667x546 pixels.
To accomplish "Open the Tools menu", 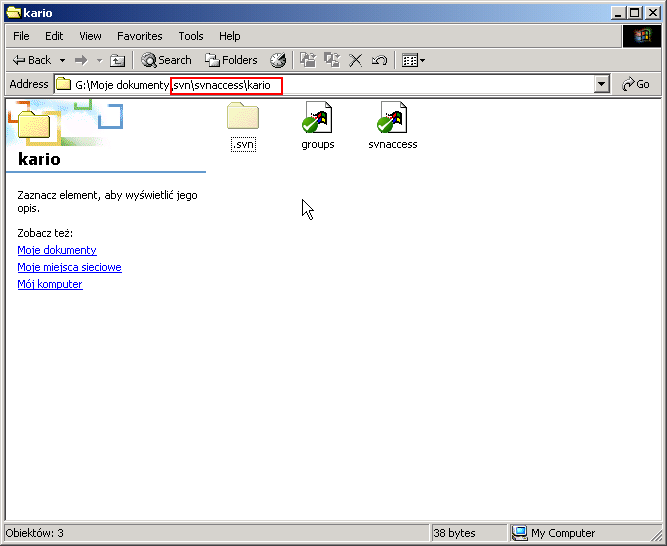I will click(191, 36).
